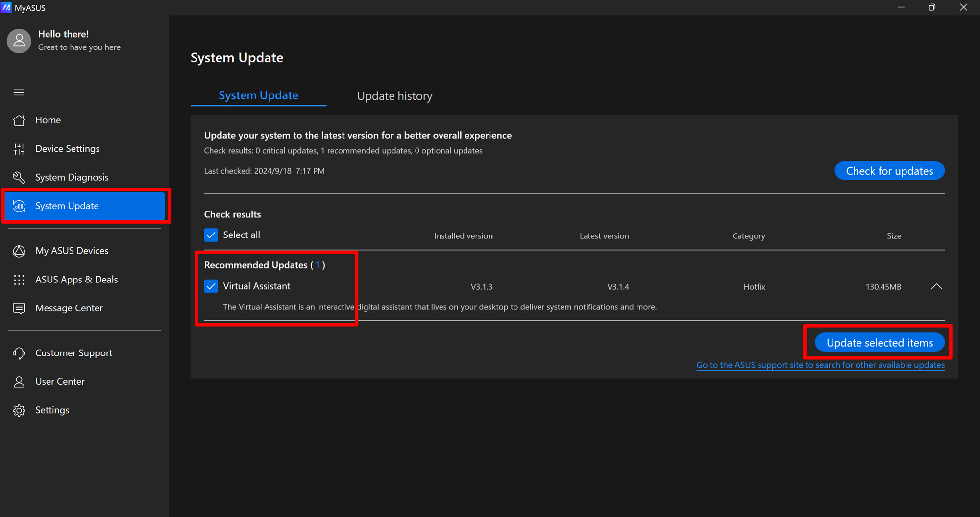Click the System Update refresh icon
980x517 pixels.
point(19,206)
